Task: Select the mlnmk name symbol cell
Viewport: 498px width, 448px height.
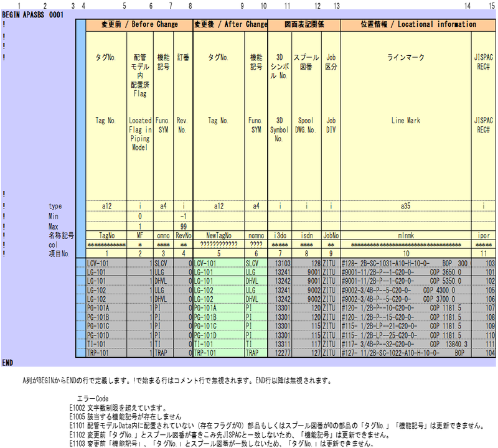Action: pos(405,236)
